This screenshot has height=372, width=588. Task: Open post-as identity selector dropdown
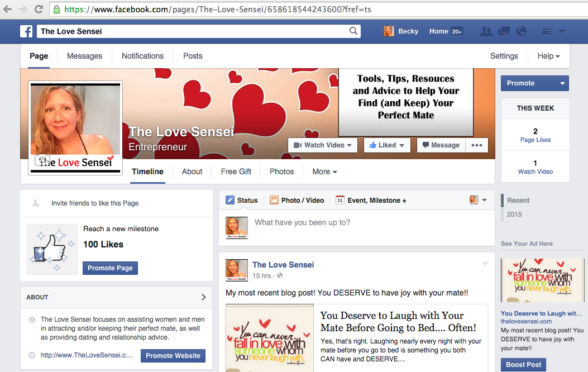point(478,201)
